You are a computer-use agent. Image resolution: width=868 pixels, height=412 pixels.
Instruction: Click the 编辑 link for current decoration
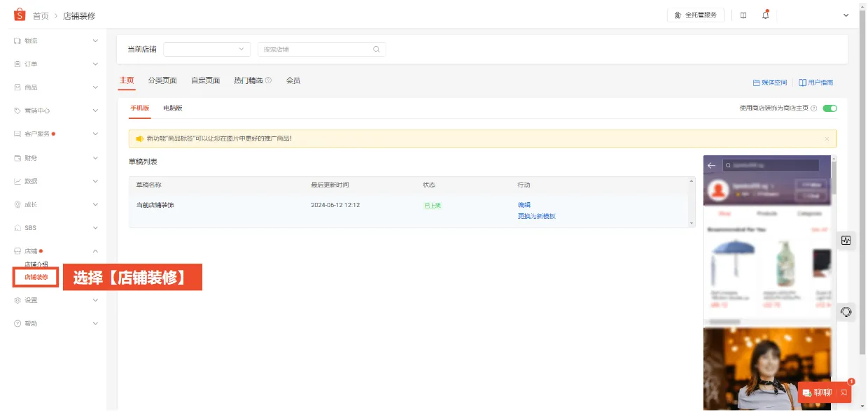coord(524,205)
